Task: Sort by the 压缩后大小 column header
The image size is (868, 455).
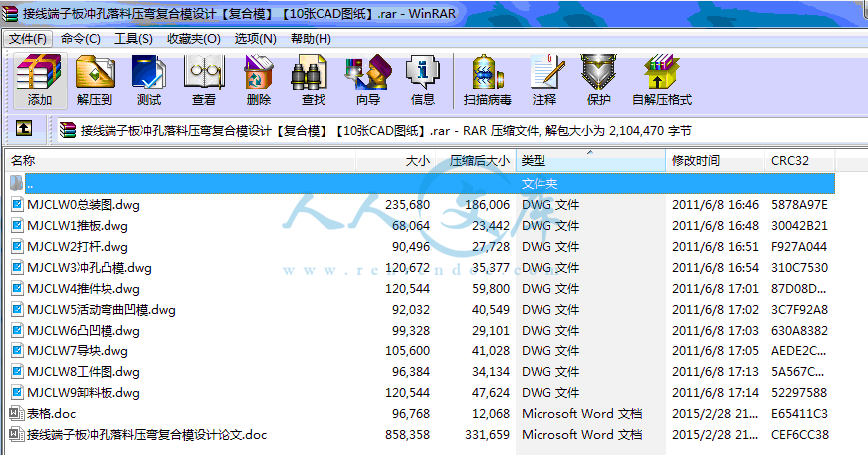Action: click(476, 161)
